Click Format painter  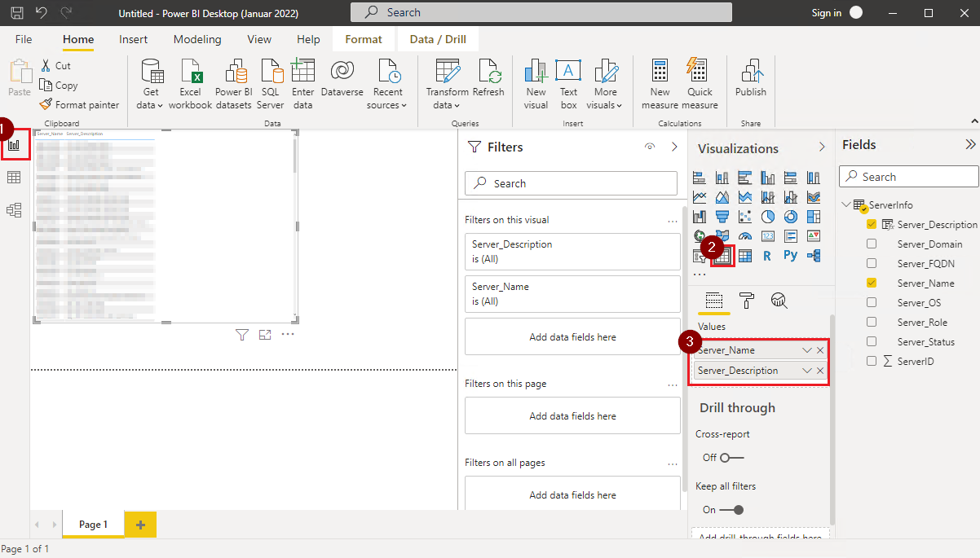tap(79, 105)
